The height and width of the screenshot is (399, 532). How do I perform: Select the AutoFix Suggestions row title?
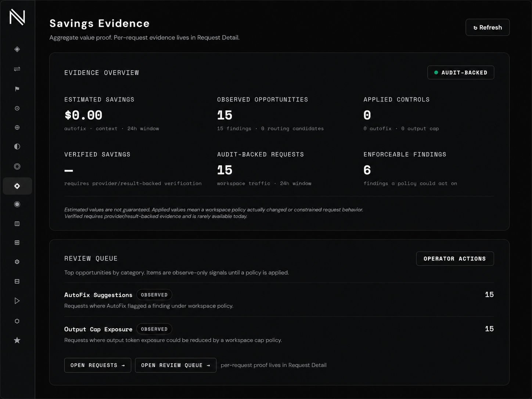[98, 295]
